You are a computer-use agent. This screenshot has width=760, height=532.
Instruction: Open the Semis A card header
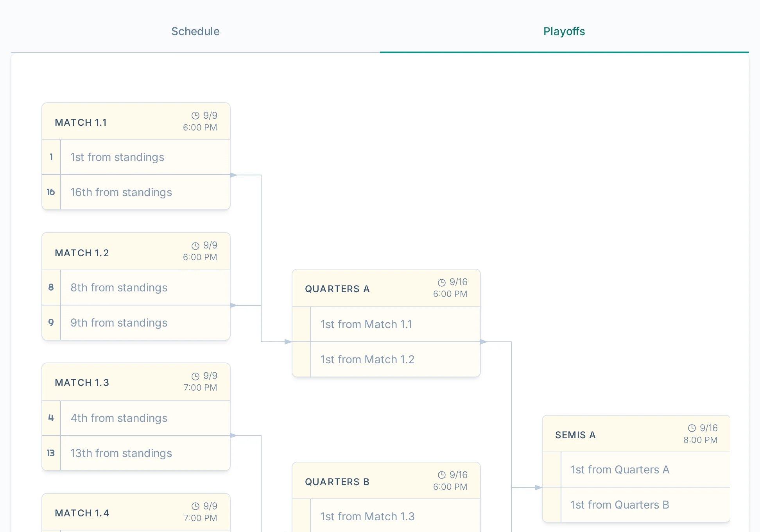(x=636, y=434)
